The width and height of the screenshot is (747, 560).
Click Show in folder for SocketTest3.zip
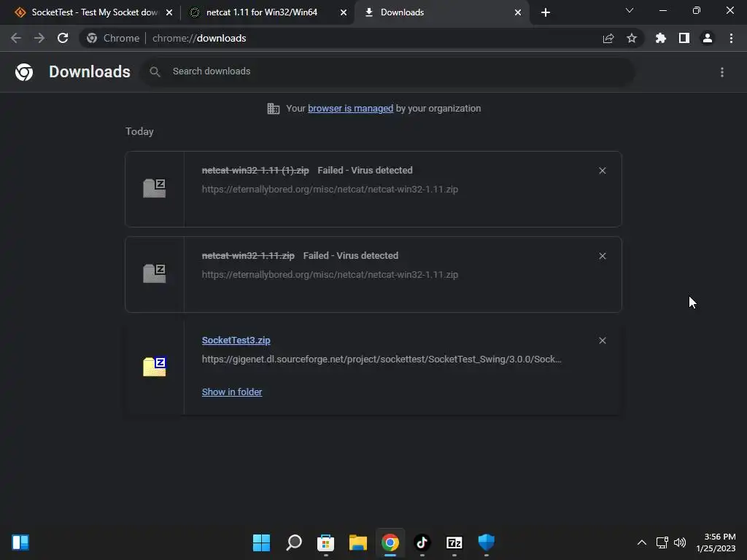point(232,392)
